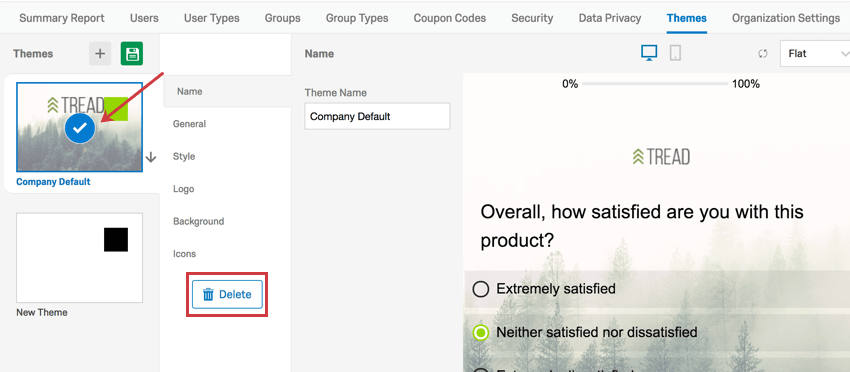Open the General settings section
Screen dimensions: 850x372
click(189, 124)
